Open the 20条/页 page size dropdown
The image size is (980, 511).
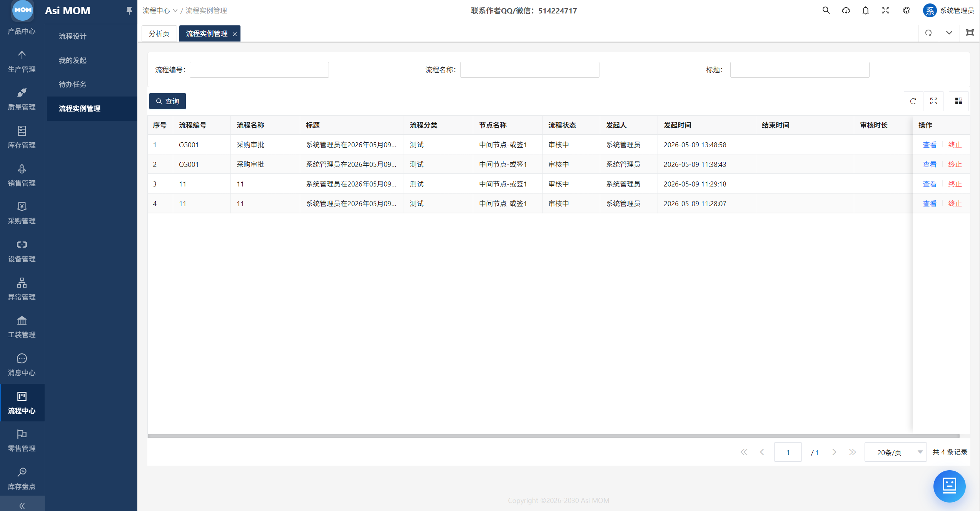[x=895, y=452]
